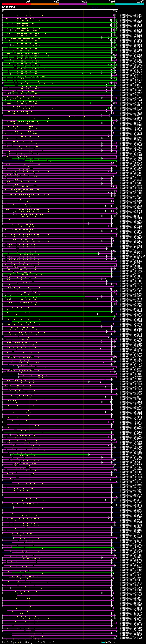Click hit label UniRef100_A5AGJ1
The image size is (146, 644).
(x=131, y=80)
